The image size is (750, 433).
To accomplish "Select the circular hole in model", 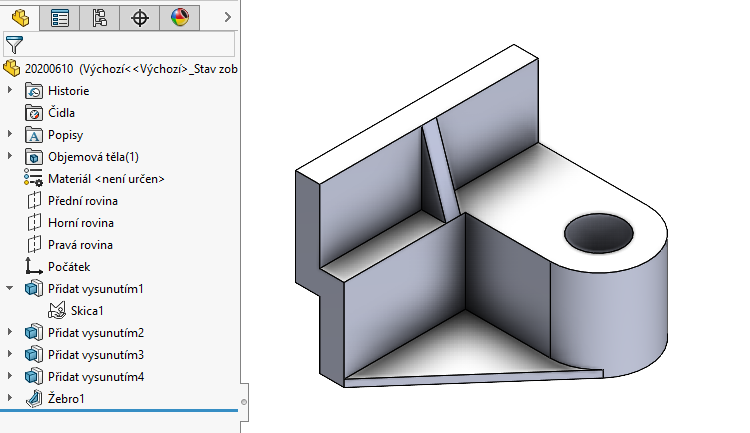I will coord(599,233).
